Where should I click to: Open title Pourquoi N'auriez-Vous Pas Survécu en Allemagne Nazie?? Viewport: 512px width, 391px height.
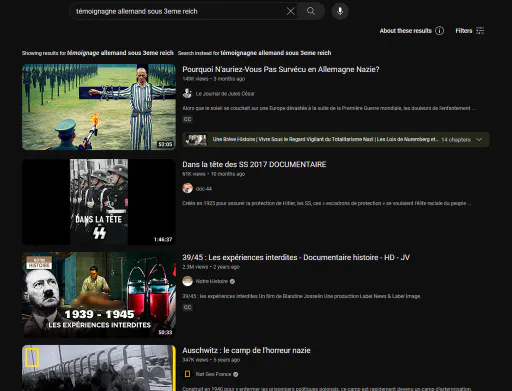[x=281, y=69]
